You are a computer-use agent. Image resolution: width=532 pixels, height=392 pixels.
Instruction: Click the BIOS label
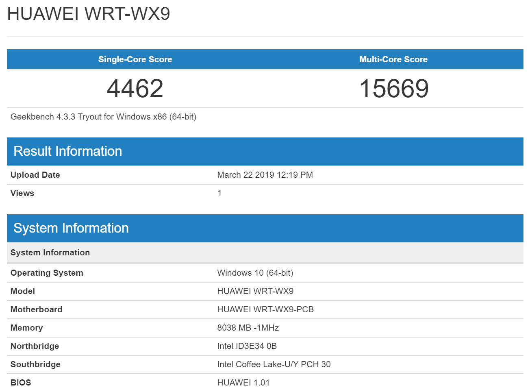coord(21,383)
